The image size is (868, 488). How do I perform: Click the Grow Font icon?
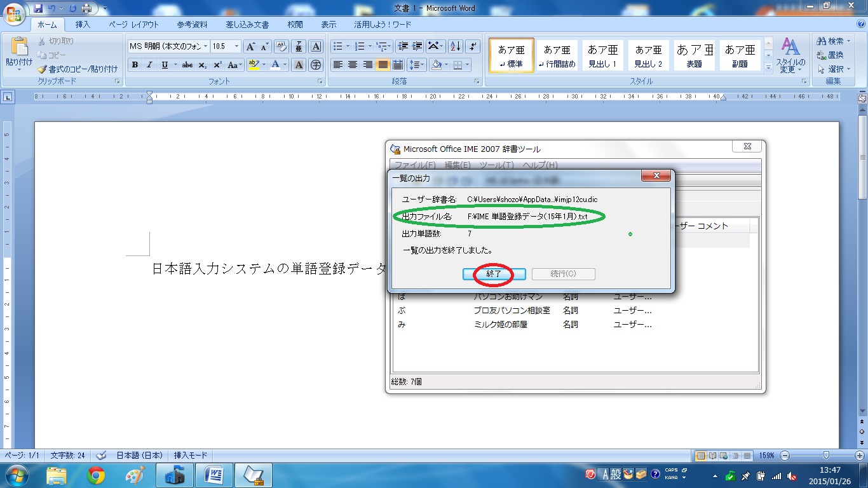click(250, 46)
